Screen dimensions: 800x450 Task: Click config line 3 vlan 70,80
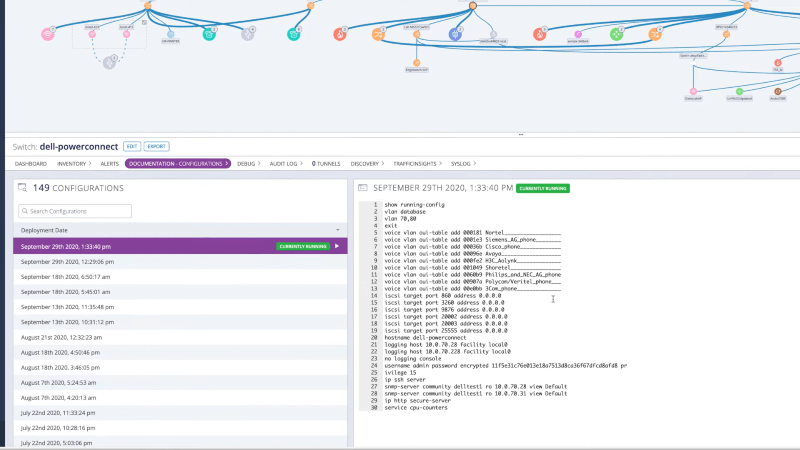point(400,218)
